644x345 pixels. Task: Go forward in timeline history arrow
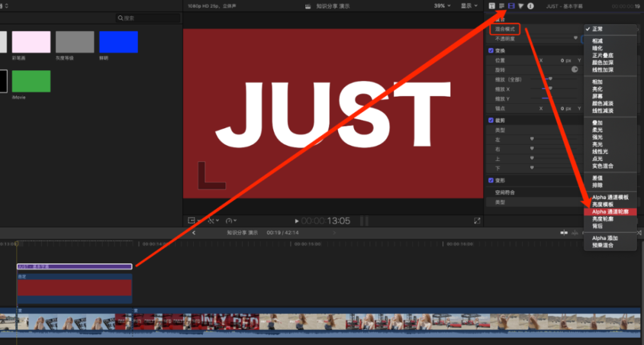click(x=334, y=233)
